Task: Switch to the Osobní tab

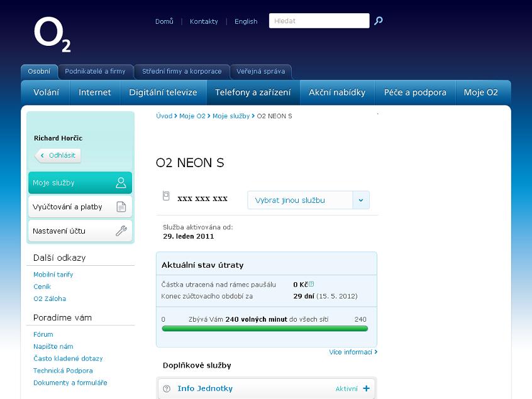Action: (x=39, y=72)
